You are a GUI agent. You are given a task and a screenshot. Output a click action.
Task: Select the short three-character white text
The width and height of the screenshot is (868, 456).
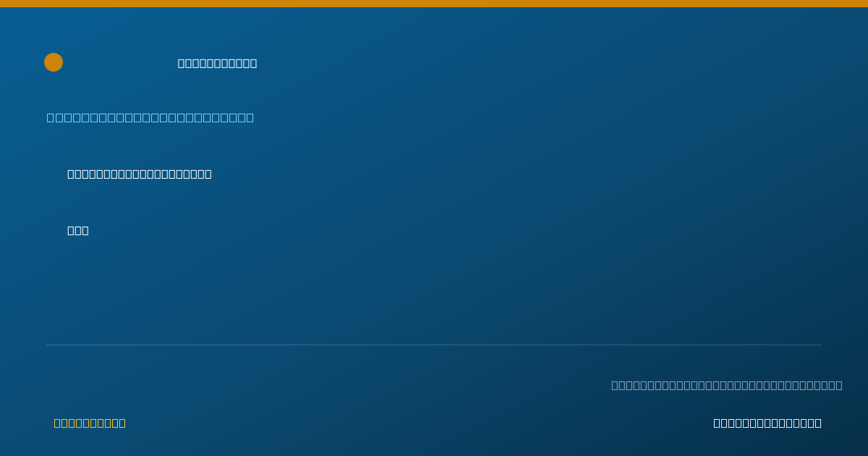(x=78, y=230)
